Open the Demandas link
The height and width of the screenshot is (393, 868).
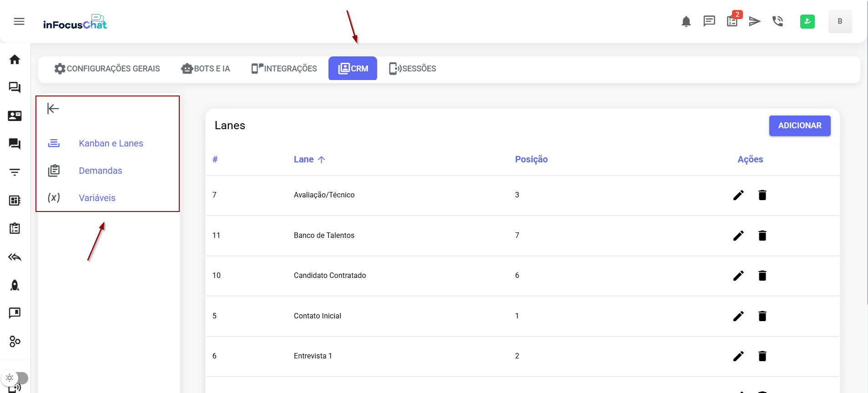[x=100, y=171]
